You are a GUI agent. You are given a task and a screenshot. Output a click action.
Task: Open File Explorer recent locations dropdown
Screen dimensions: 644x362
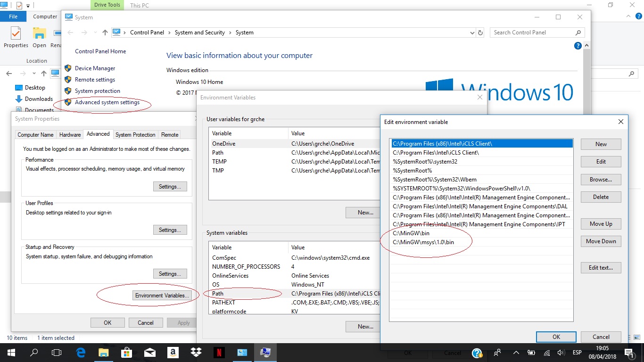(x=34, y=74)
